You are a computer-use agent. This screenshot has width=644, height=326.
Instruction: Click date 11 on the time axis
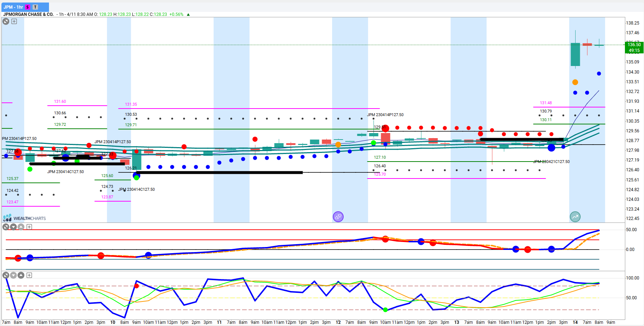pyautogui.click(x=219, y=322)
